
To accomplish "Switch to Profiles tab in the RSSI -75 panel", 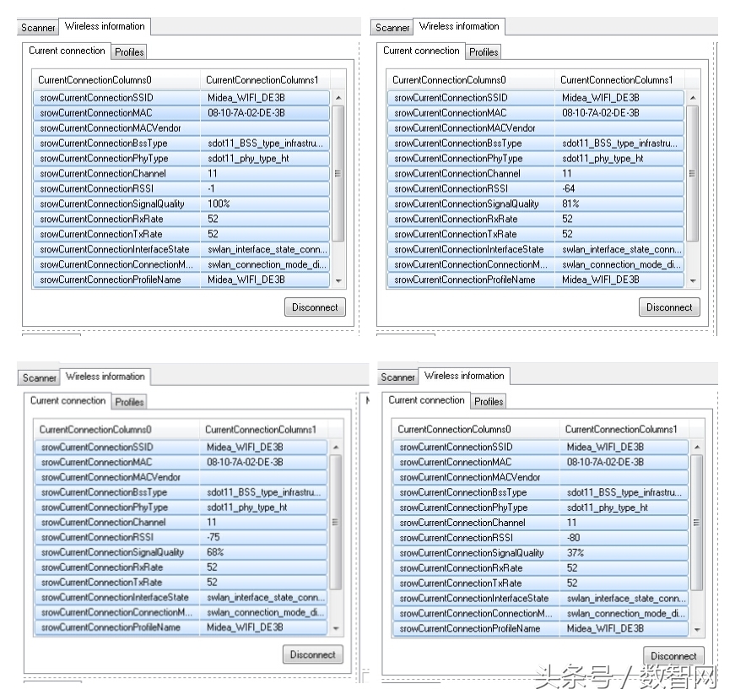I will 129,402.
